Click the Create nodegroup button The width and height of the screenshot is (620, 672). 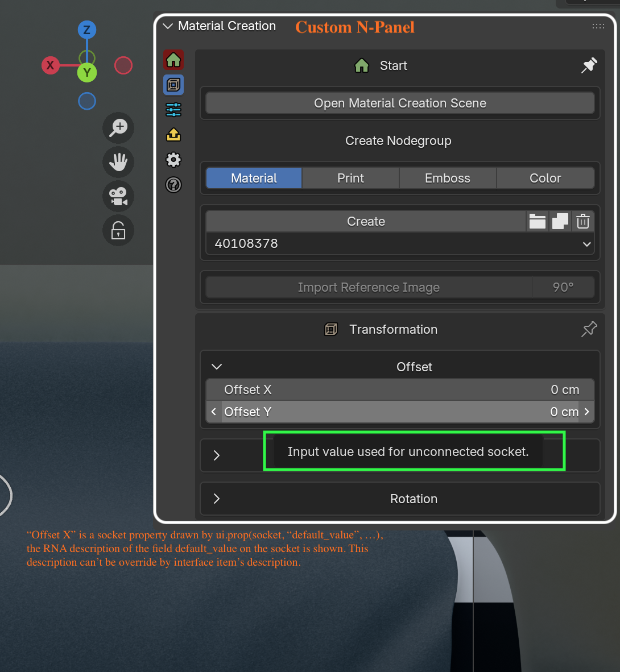366,221
